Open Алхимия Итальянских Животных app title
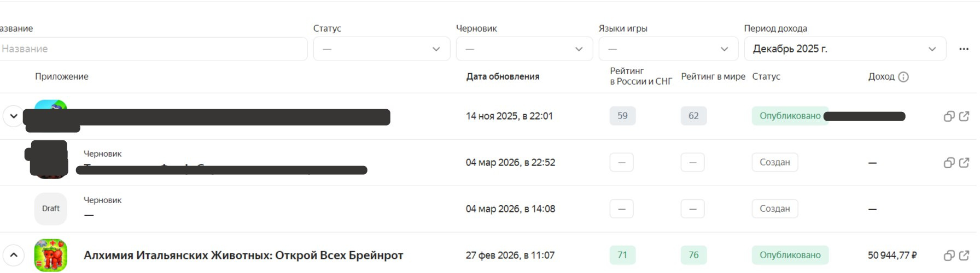This screenshot has height=273, width=980. pyautogui.click(x=243, y=256)
